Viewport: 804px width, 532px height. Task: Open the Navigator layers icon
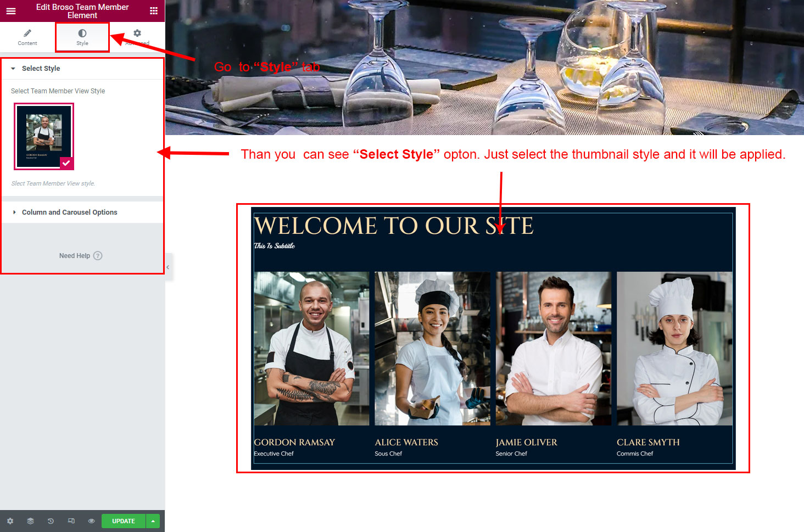pos(30,521)
